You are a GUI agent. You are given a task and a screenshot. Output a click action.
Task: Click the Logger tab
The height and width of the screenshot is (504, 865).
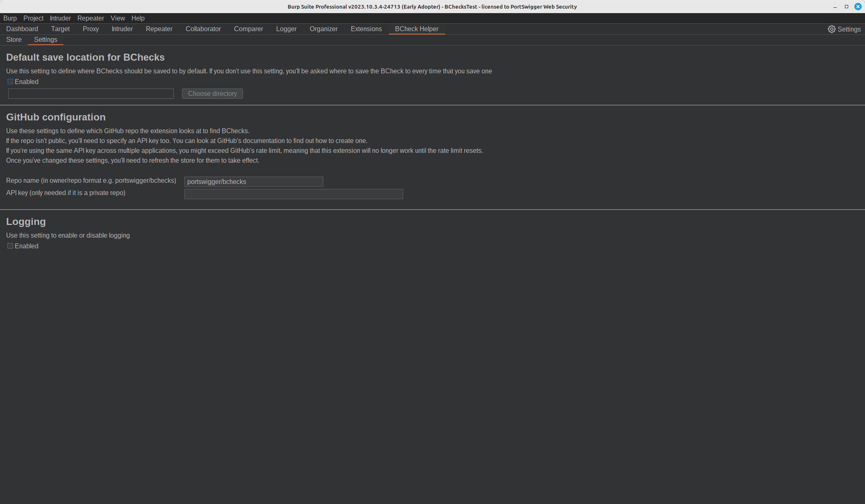click(x=286, y=29)
